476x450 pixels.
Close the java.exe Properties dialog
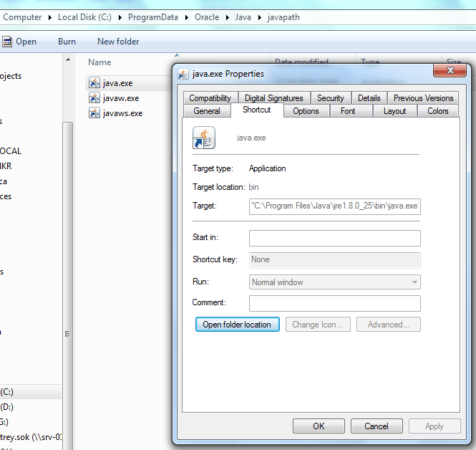tap(450, 70)
